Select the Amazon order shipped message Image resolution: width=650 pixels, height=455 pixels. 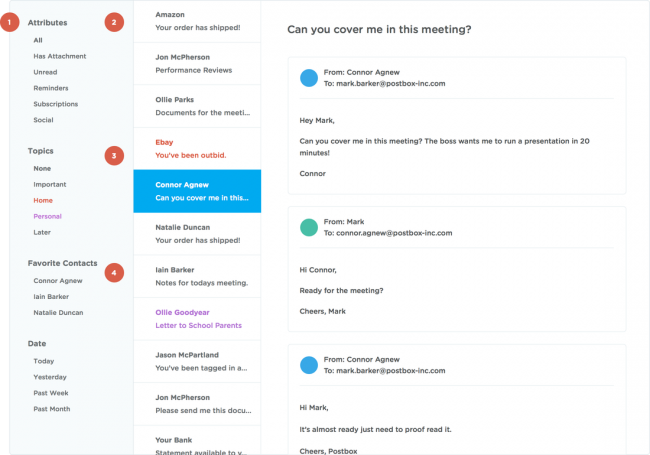tap(196, 21)
